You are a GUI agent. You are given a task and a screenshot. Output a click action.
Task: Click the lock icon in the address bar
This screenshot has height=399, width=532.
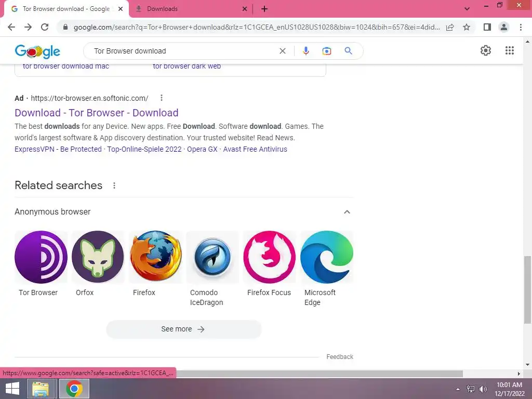(x=65, y=27)
